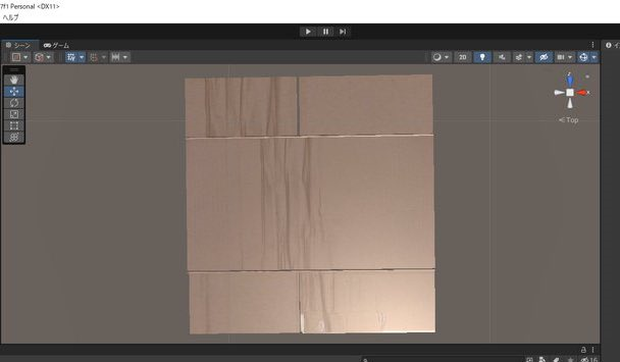Click the overlay tools panel drag handle
620x362 pixels.
(x=14, y=70)
